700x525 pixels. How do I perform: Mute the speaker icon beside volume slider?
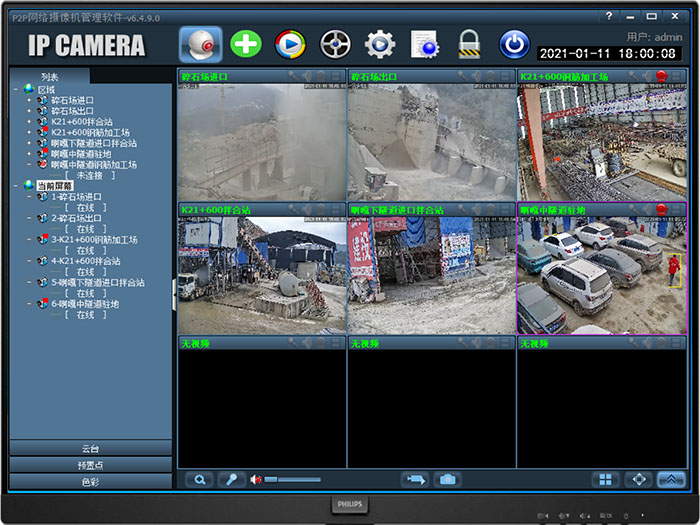pos(256,480)
